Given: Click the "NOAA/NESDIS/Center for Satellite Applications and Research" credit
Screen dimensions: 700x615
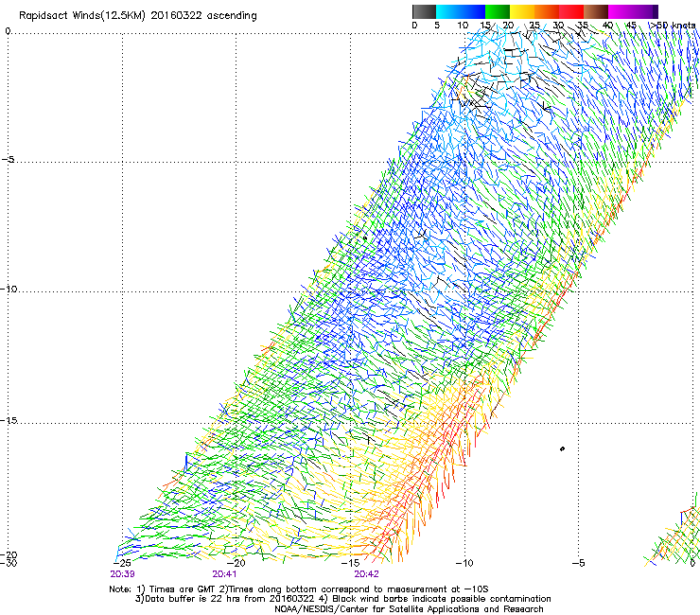Looking at the screenshot, I should tap(409, 609).
